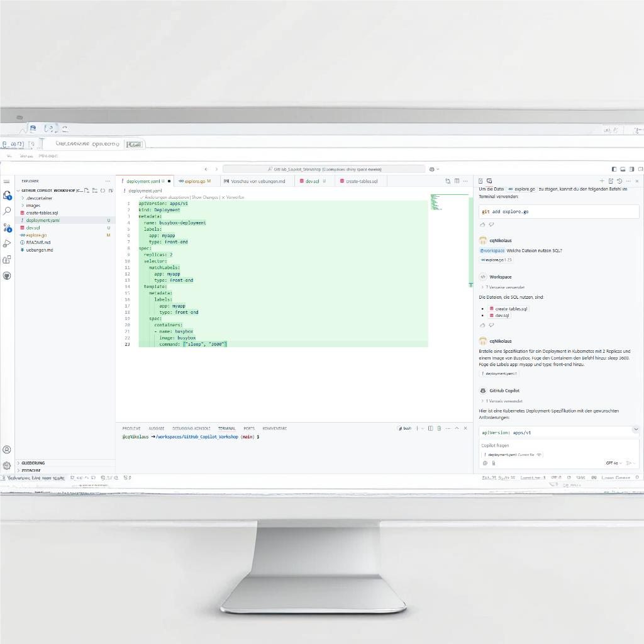Open the Run and Debug view
644x644 pixels.
point(7,243)
